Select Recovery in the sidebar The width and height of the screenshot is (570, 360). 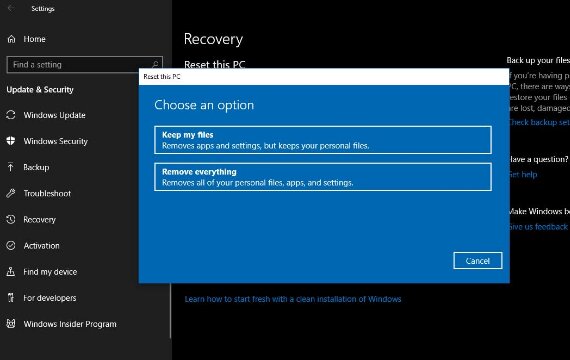click(40, 220)
